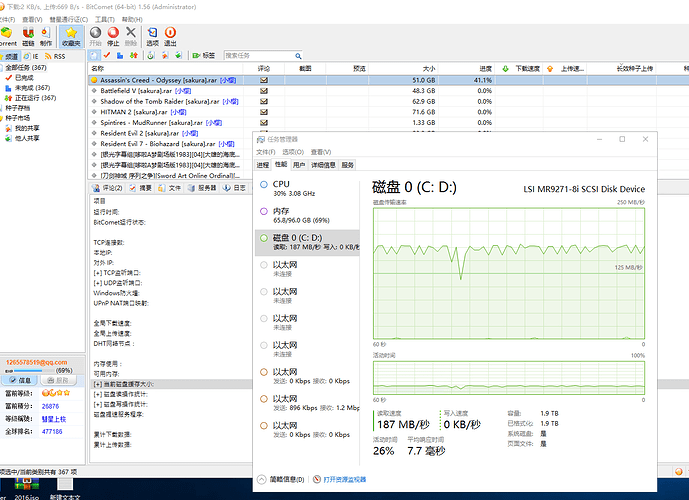Click the 删除 (Delete) X toolbar icon
This screenshot has width=689, height=500.
click(x=130, y=36)
